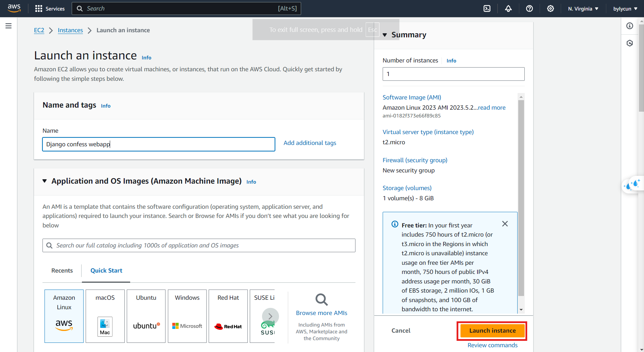Go to EC2 breadcrumb link

click(x=39, y=30)
